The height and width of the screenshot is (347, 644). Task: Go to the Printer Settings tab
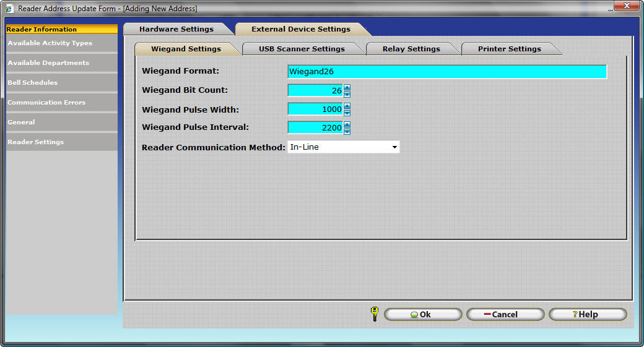(509, 49)
